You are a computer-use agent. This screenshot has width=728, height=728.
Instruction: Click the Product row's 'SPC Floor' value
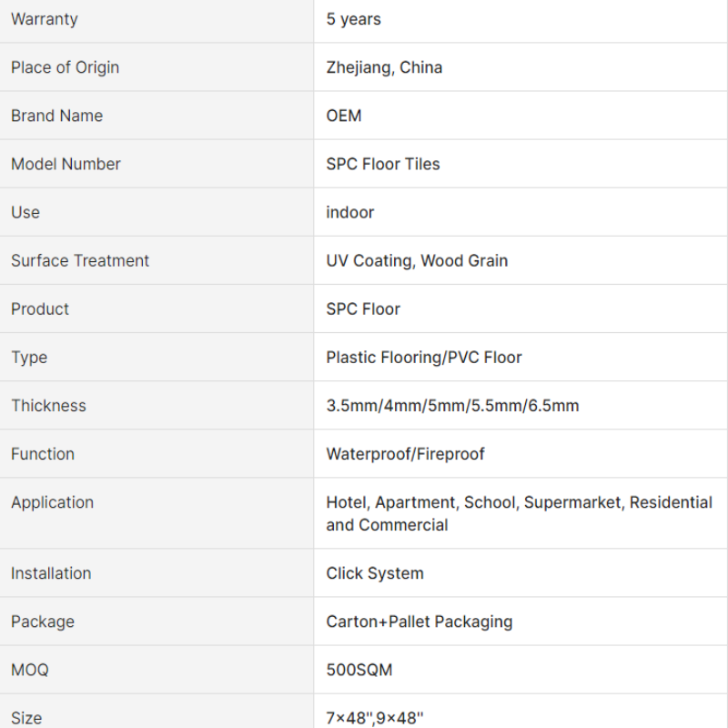[362, 308]
